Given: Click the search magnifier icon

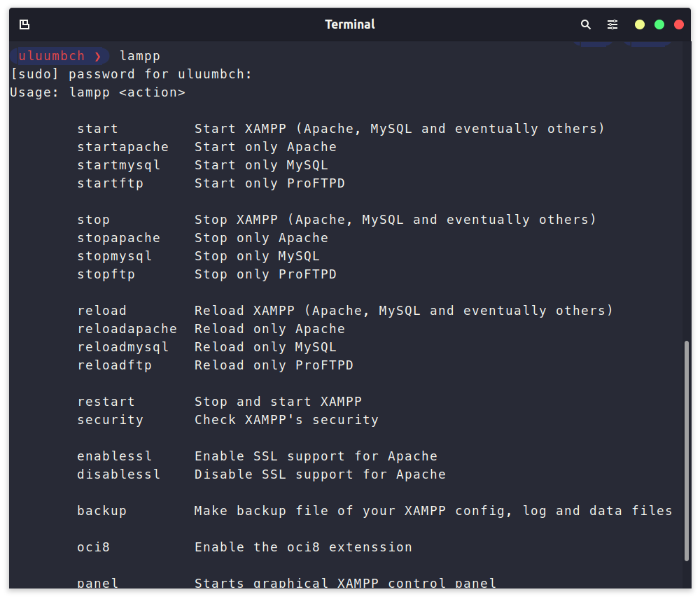Looking at the screenshot, I should [x=586, y=24].
